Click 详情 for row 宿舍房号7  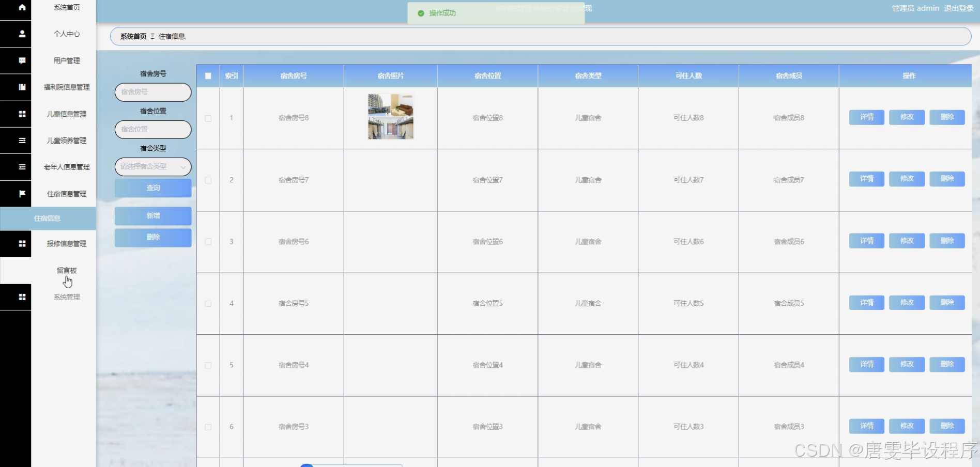866,179
